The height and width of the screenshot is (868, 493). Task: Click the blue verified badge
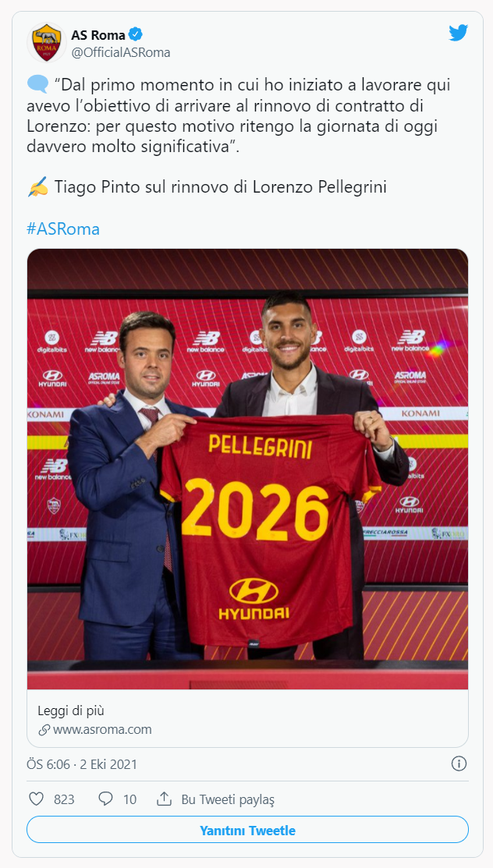click(136, 34)
